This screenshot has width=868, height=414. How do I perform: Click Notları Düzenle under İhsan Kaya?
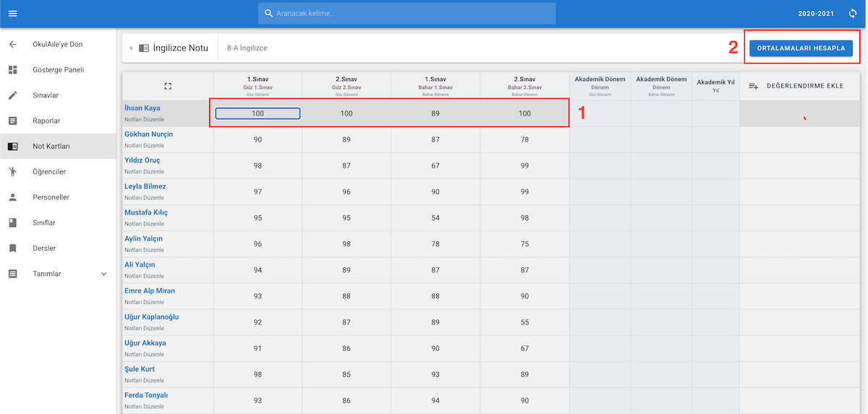(x=144, y=119)
